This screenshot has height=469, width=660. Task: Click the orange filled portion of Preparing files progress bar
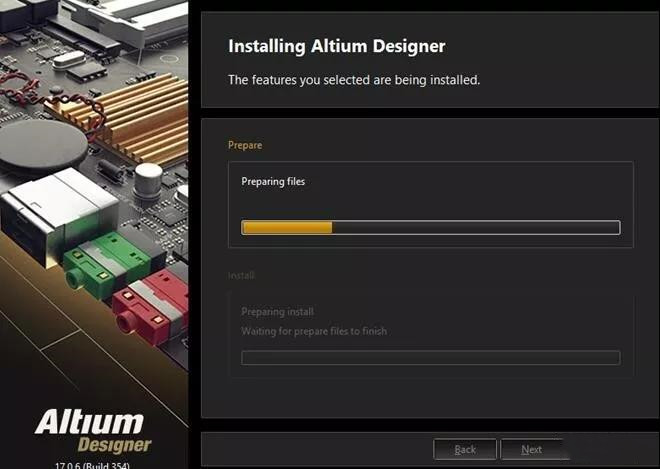(x=287, y=228)
